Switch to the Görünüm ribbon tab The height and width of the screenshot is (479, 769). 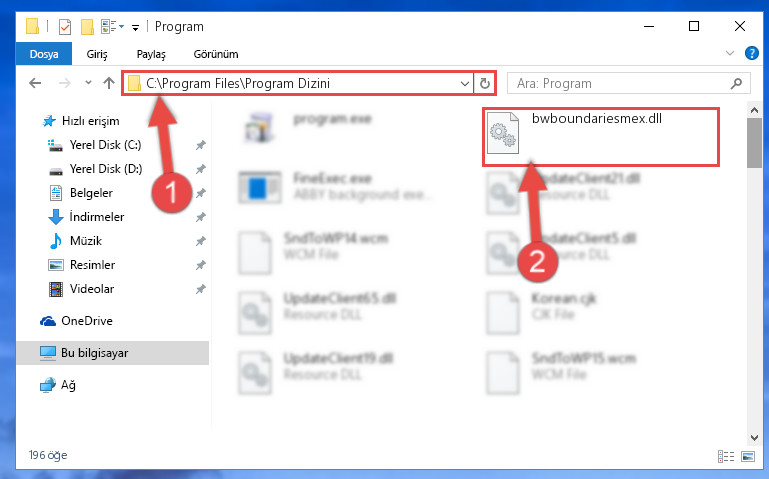pos(216,54)
